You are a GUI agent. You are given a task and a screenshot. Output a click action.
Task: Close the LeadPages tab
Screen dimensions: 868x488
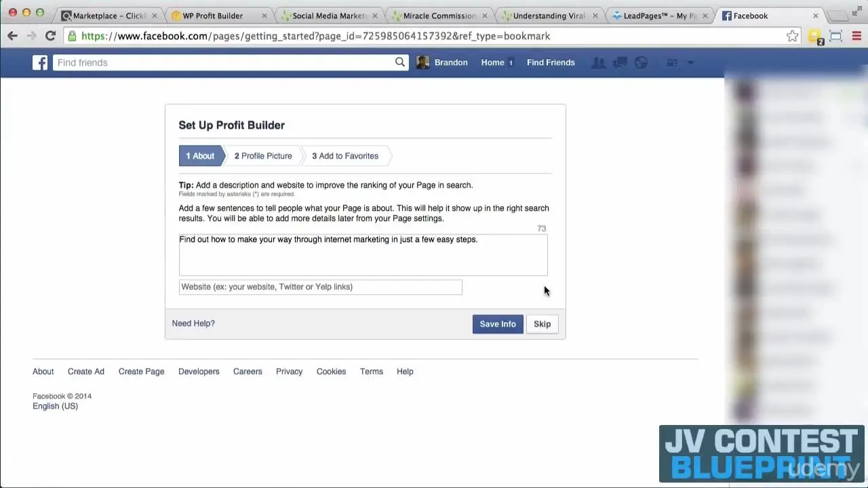[x=706, y=16]
